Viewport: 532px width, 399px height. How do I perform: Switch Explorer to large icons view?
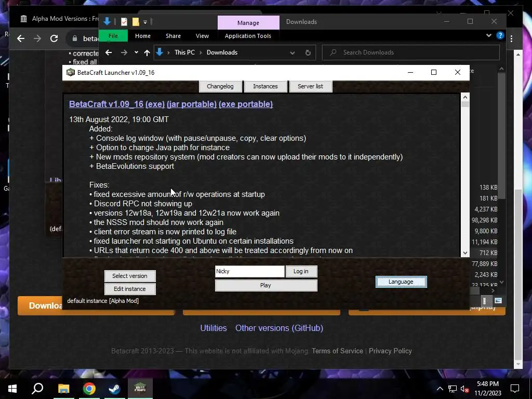(x=498, y=301)
